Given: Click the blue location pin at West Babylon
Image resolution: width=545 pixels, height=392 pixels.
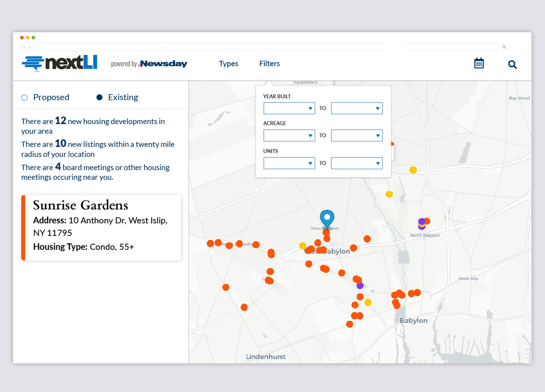Looking at the screenshot, I should click(327, 219).
